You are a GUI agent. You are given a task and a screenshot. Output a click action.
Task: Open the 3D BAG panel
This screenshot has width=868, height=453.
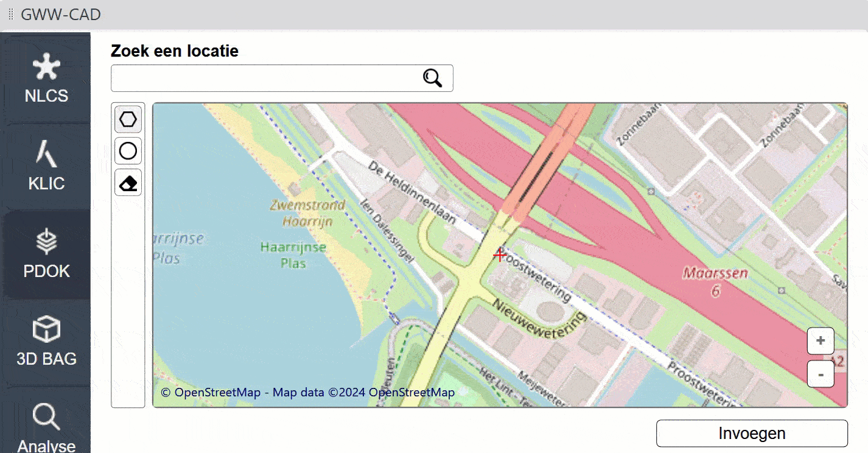click(x=46, y=342)
